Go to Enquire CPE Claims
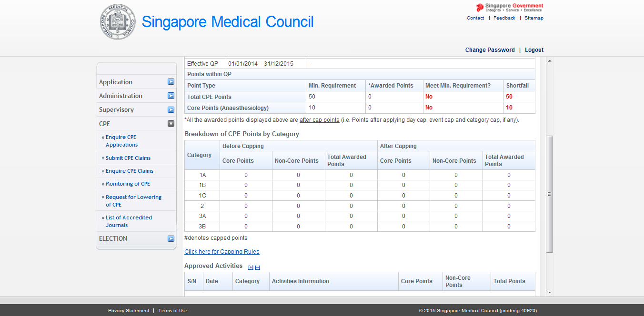Viewport: 644px width, 316px height. tap(130, 171)
